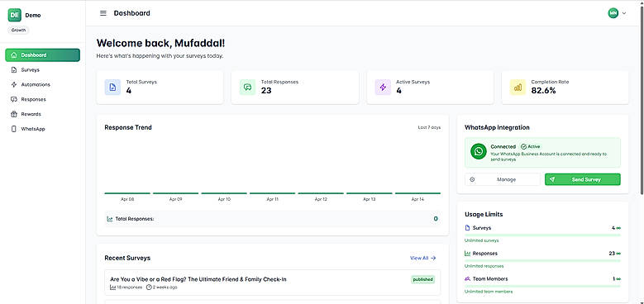The height and width of the screenshot is (304, 644).
Task: Click the Team Members usage progress bar
Action: pyautogui.click(x=542, y=286)
